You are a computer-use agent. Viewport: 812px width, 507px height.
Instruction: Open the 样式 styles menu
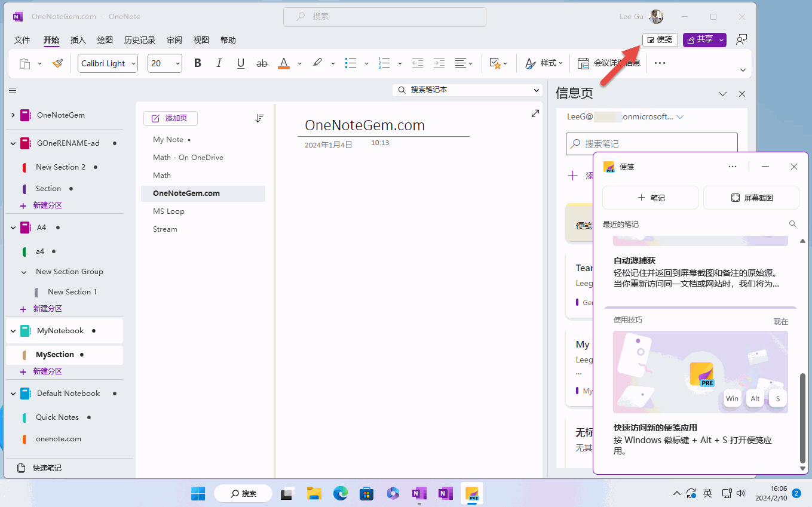[544, 63]
